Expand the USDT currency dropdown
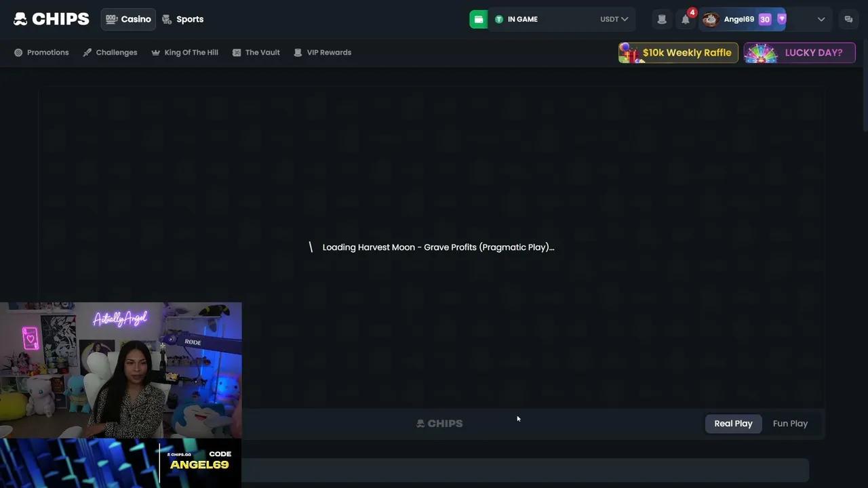 click(614, 19)
